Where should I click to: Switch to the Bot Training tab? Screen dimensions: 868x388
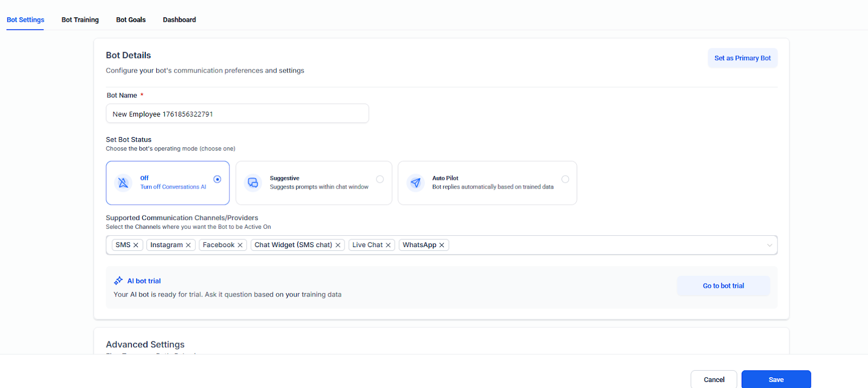point(80,20)
